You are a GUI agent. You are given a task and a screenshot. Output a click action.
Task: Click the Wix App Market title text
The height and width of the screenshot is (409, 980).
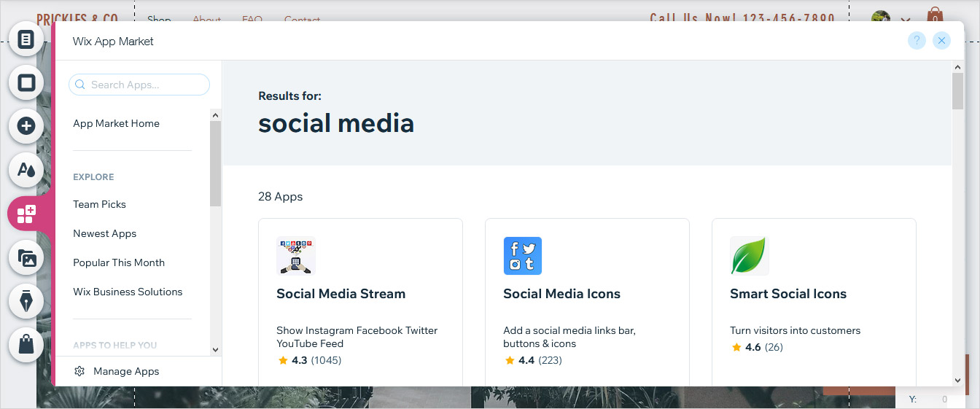(113, 41)
